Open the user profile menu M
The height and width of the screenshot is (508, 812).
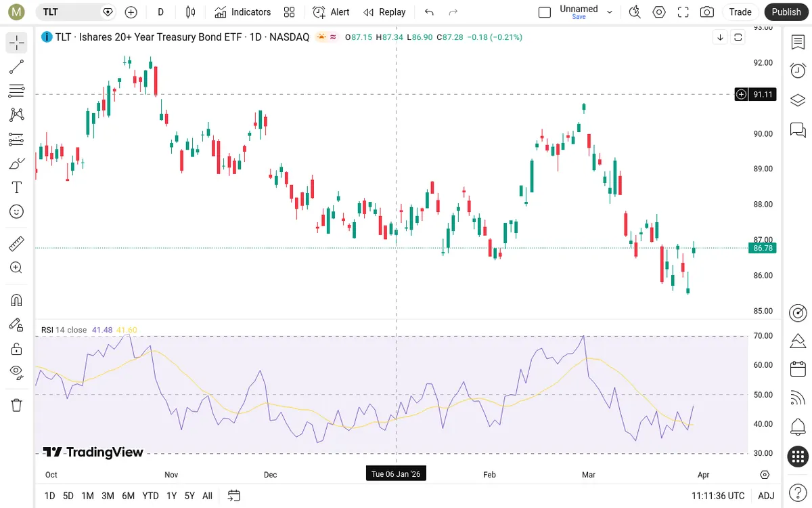click(x=17, y=12)
